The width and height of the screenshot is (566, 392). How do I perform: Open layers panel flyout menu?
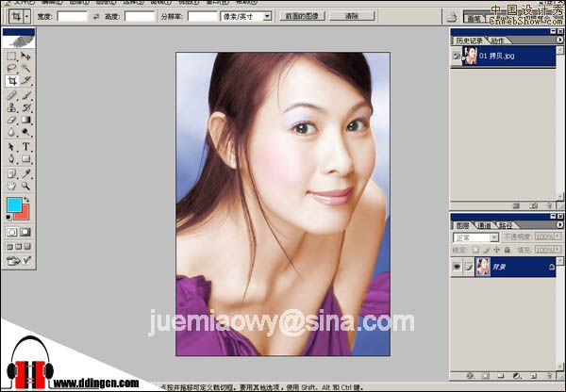point(559,224)
